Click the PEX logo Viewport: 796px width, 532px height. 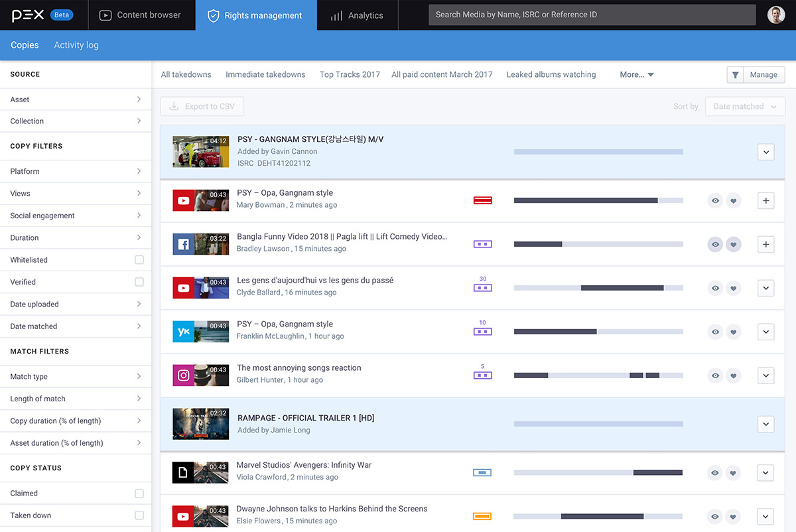pyautogui.click(x=28, y=15)
